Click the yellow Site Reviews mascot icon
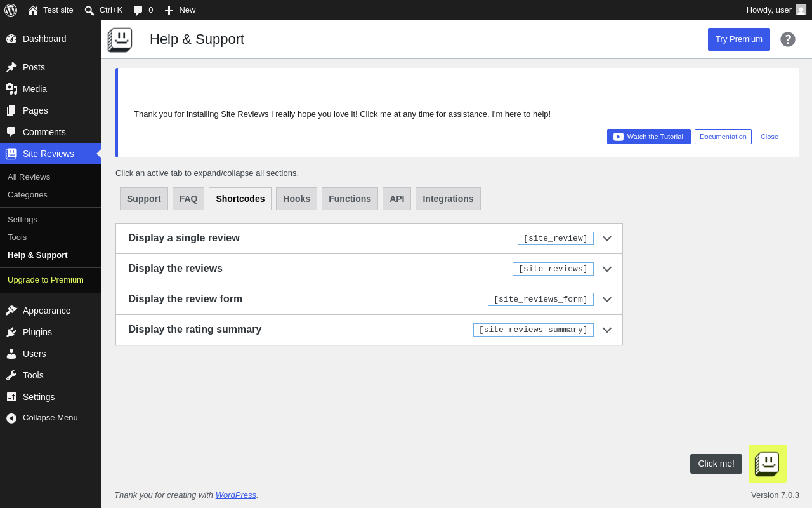Viewport: 812px width, 508px height. [768, 464]
